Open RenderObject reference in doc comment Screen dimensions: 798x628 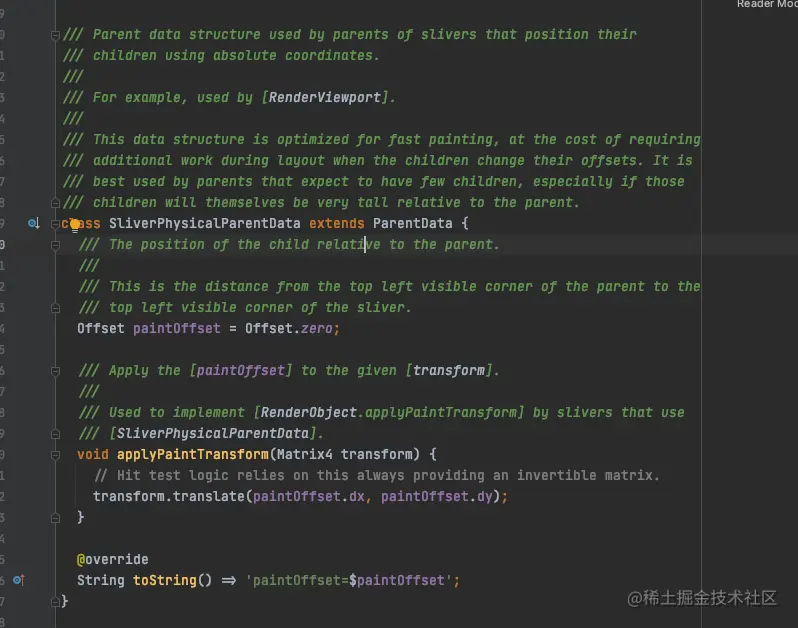308,412
